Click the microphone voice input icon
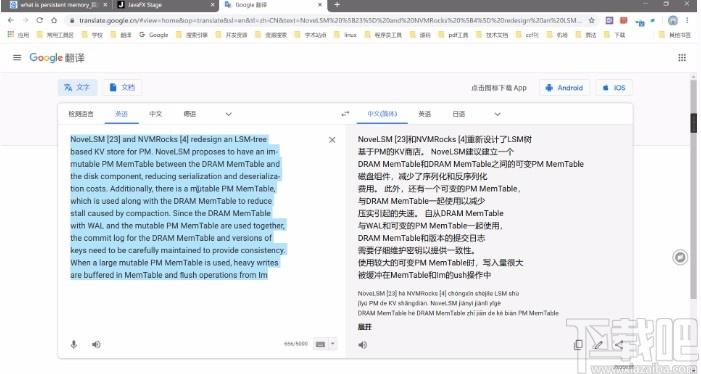 pyautogui.click(x=74, y=344)
